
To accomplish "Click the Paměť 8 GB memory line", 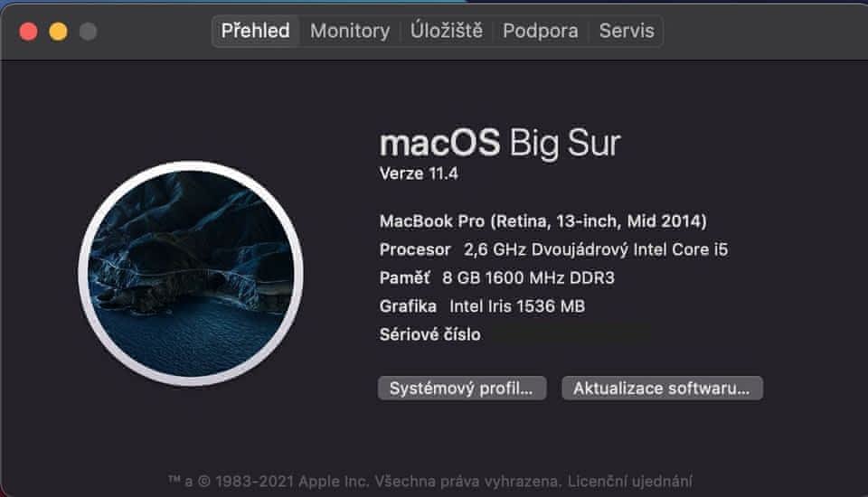I will coord(496,277).
